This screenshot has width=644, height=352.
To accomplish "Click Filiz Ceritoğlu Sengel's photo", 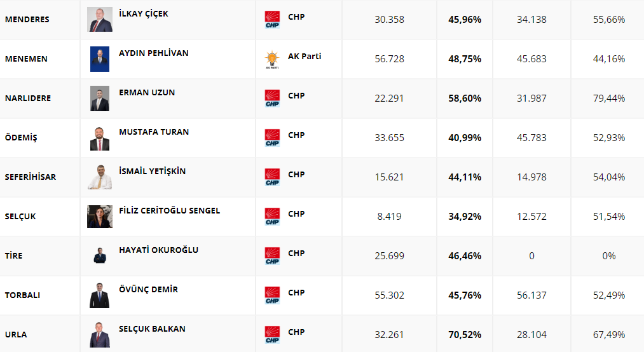I will pos(100,217).
